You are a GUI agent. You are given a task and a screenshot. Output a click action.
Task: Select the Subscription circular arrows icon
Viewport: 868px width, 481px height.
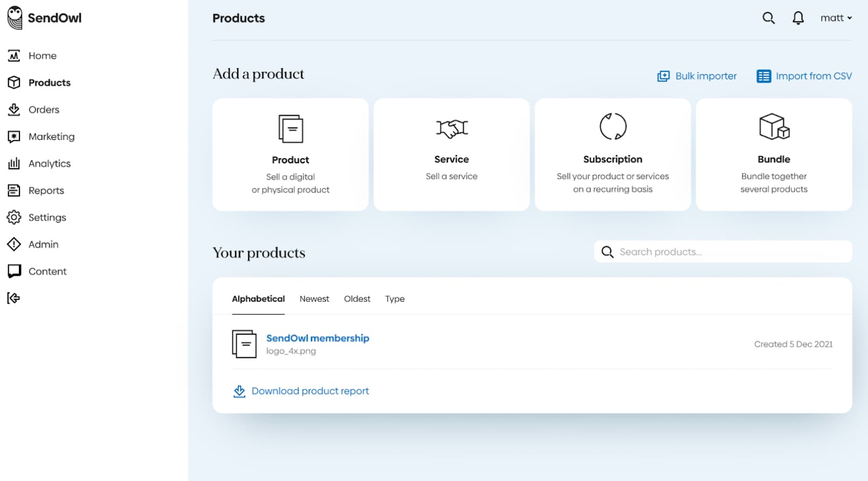612,126
